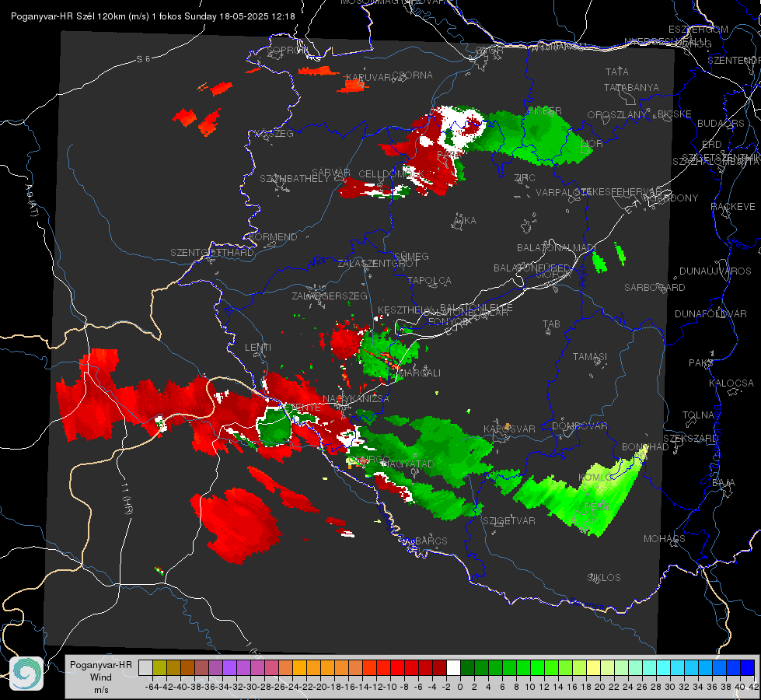Click the SÁRBOGÁRD city label

(x=655, y=288)
